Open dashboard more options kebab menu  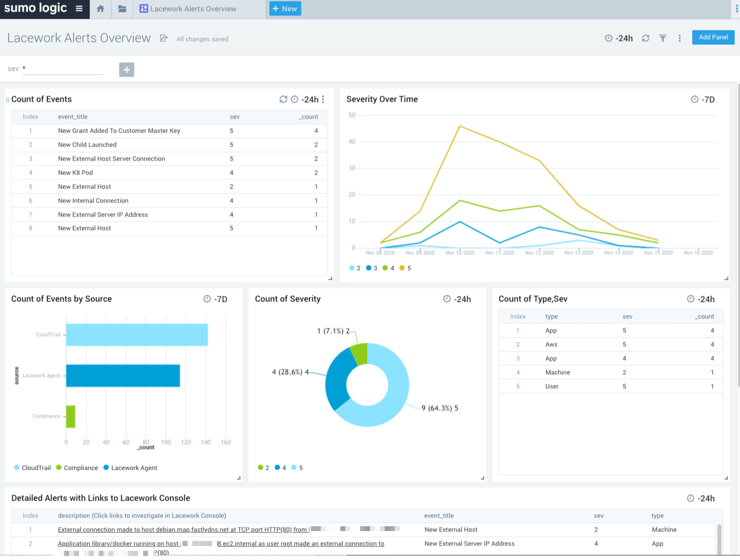(680, 38)
